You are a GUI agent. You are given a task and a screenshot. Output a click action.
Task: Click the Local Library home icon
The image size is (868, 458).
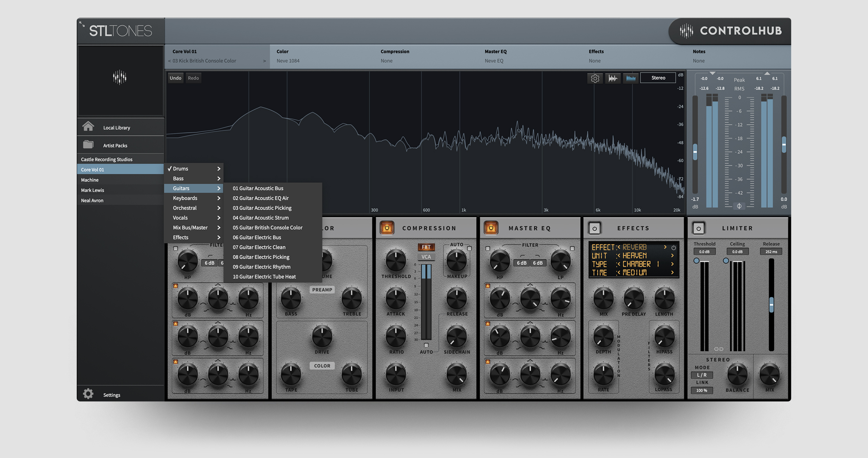coord(88,126)
